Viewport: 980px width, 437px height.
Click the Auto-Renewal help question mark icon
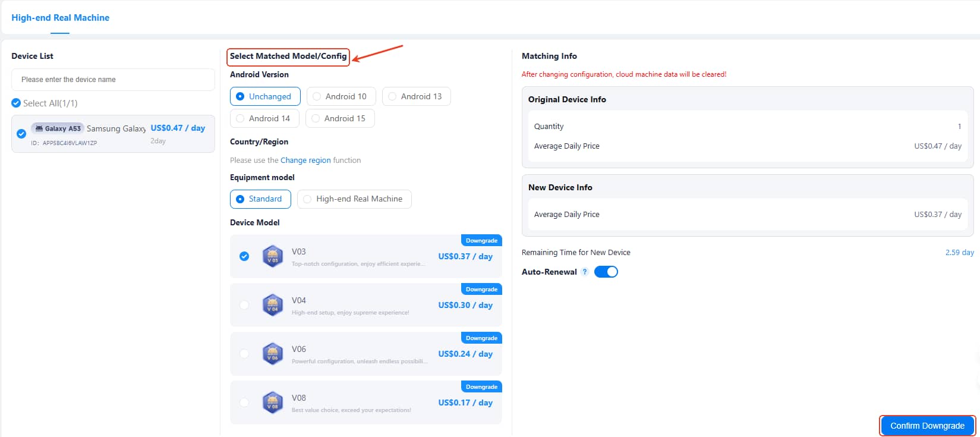pyautogui.click(x=585, y=272)
